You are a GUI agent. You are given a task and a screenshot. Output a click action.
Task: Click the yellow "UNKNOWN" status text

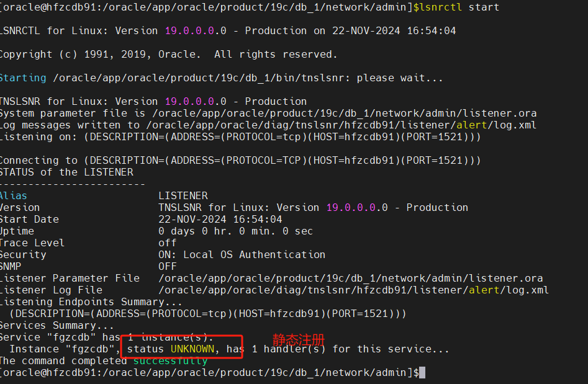click(x=192, y=349)
